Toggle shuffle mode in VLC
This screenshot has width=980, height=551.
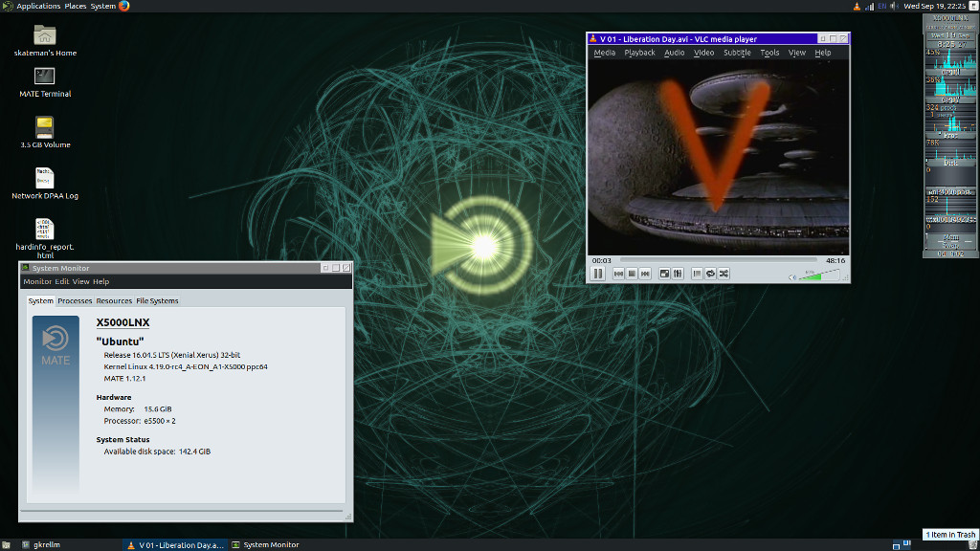724,274
